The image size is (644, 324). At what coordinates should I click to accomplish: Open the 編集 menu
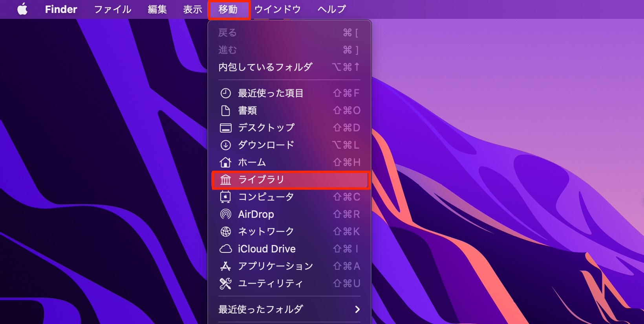[x=157, y=9]
